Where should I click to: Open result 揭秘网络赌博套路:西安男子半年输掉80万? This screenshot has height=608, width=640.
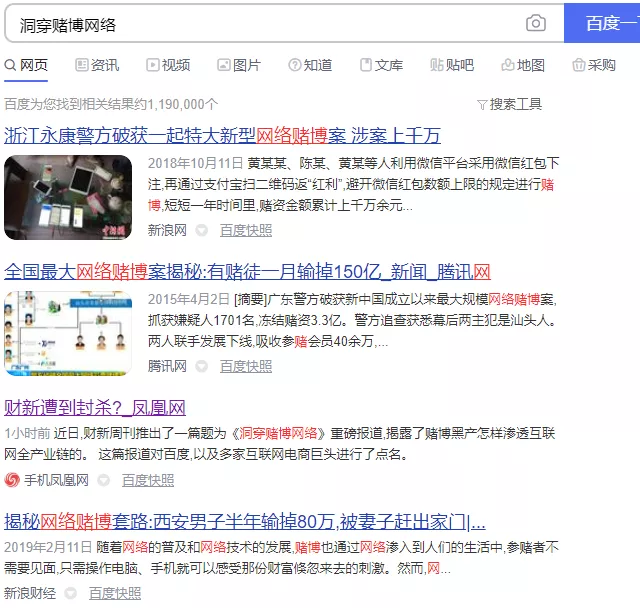(x=245, y=522)
